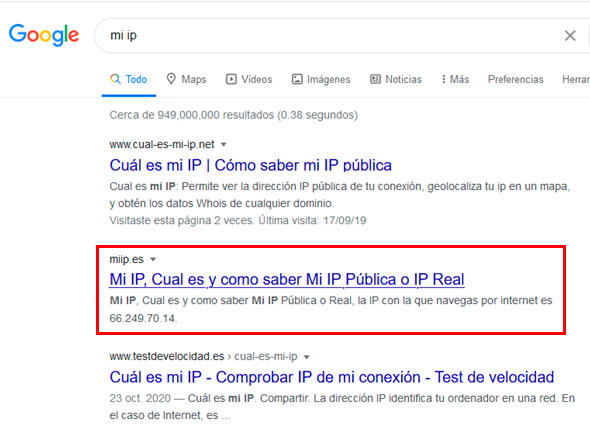Click the IP address 66.249.70.14 text
The height and width of the screenshot is (440, 590).
143,318
